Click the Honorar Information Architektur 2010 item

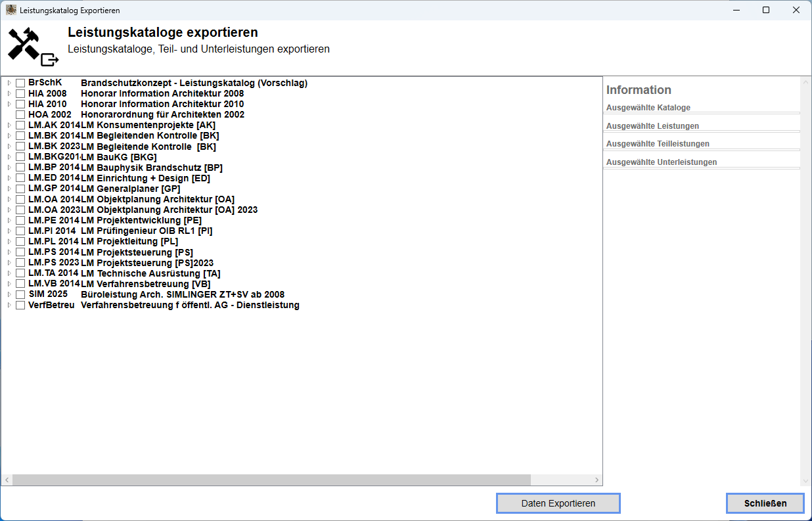click(162, 104)
